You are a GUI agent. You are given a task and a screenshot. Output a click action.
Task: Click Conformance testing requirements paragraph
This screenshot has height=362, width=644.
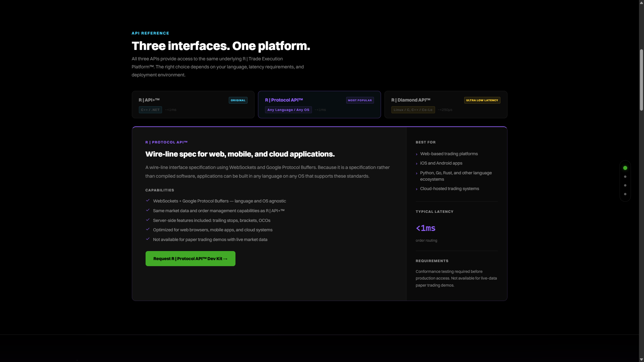point(456,279)
